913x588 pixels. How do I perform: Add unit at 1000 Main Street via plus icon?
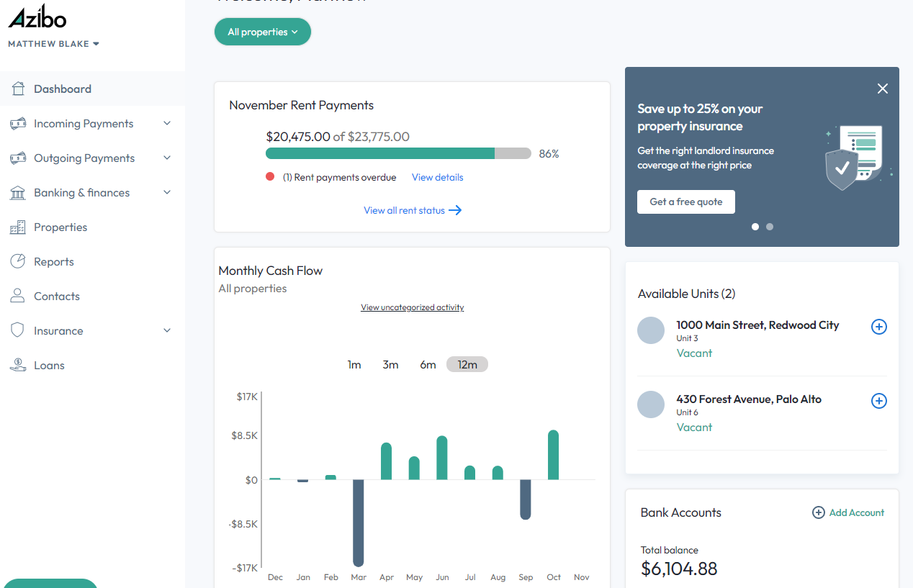click(879, 327)
